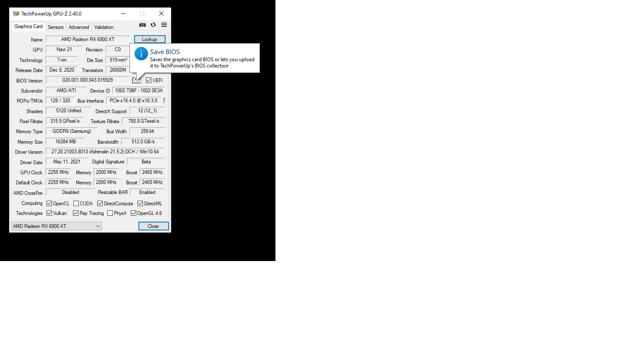Toggle the PhysX checkbox
The width and height of the screenshot is (644, 362).
click(x=110, y=213)
